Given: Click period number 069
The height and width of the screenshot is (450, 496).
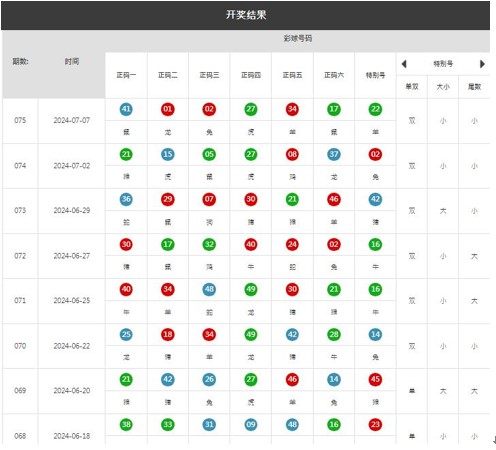Looking at the screenshot, I should click(x=20, y=390).
